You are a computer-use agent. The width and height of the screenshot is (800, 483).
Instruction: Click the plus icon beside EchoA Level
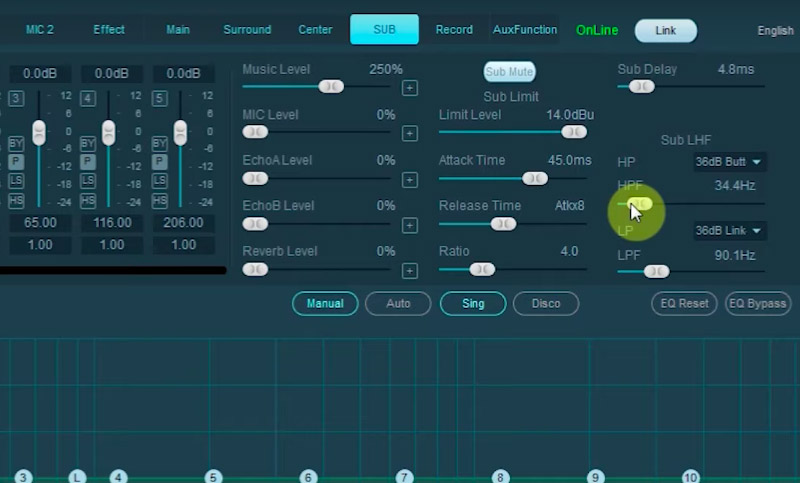click(410, 180)
